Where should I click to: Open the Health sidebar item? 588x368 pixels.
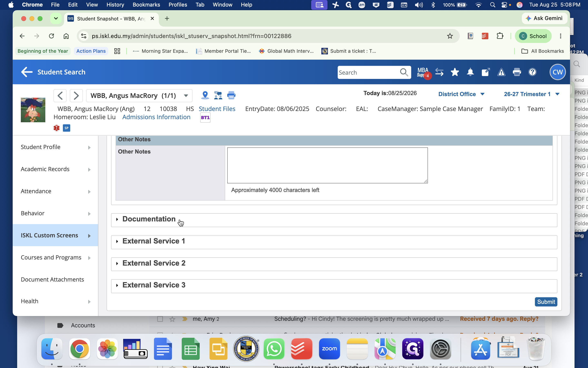pos(55,301)
